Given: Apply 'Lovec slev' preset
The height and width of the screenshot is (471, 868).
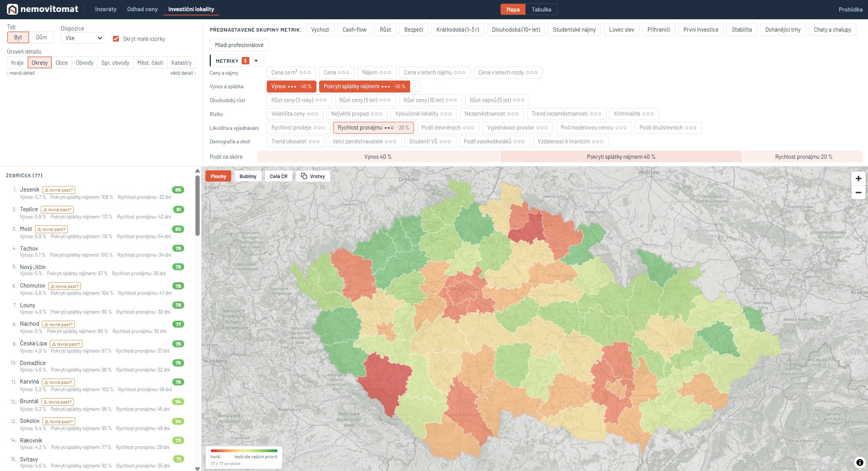Looking at the screenshot, I should [621, 30].
